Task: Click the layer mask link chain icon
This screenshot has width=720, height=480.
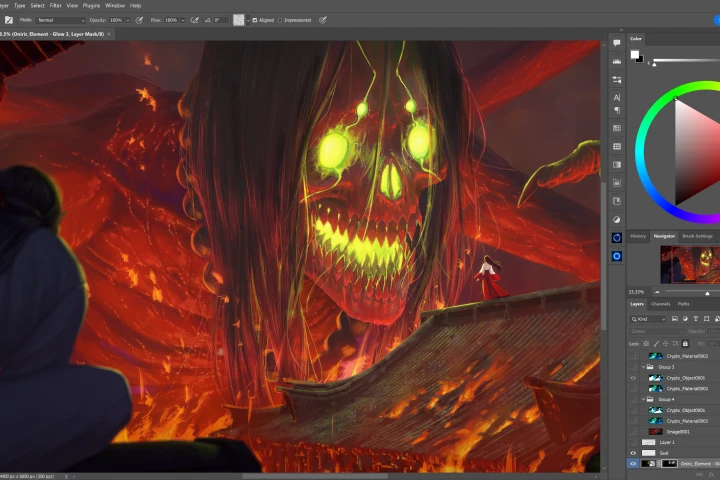Action: pyautogui.click(x=659, y=463)
